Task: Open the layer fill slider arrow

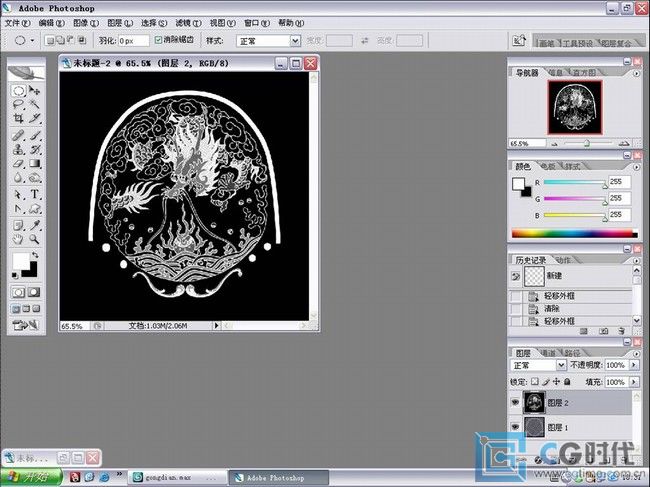Action: click(x=633, y=381)
